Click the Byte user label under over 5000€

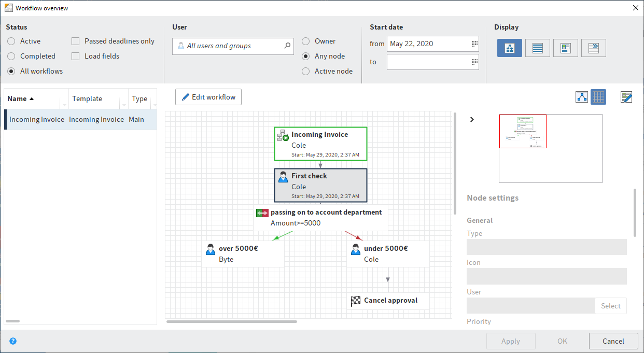[x=226, y=259]
